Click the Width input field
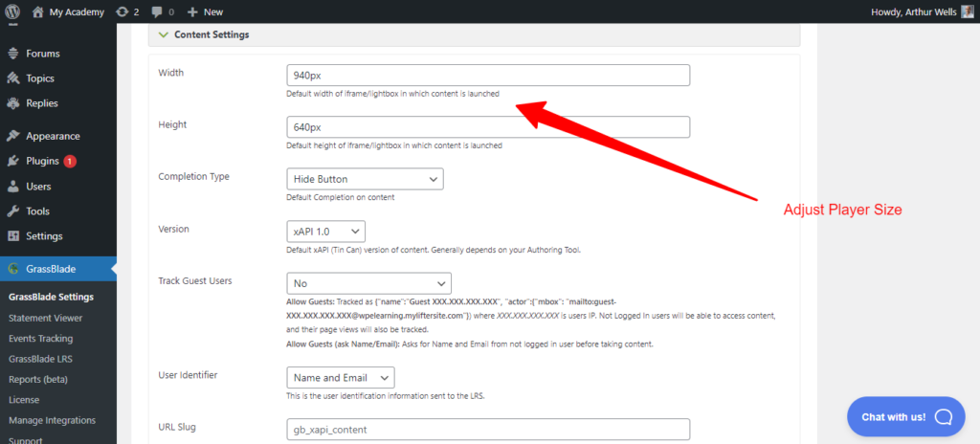The width and height of the screenshot is (980, 444). [488, 75]
